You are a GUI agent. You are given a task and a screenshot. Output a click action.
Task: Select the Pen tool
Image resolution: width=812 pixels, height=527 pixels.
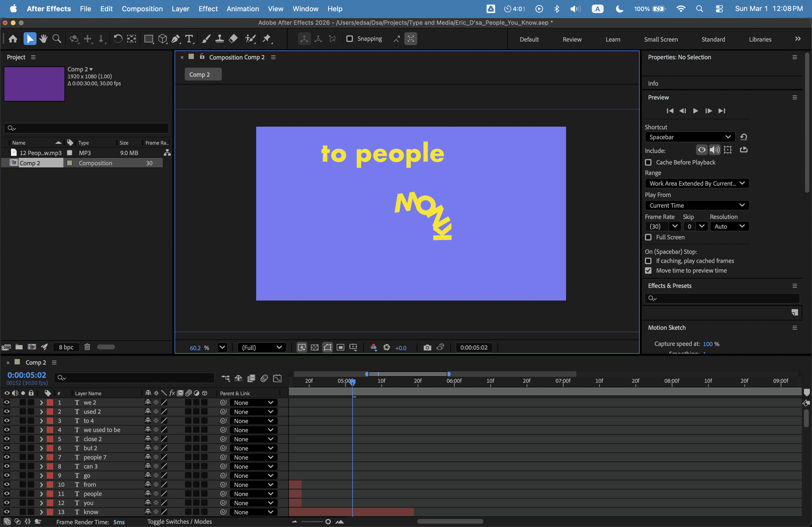point(175,39)
